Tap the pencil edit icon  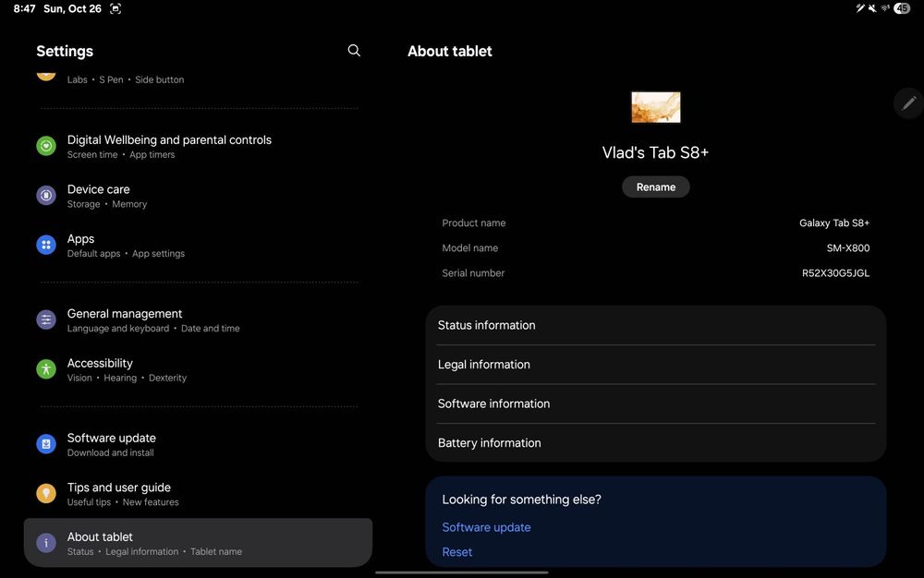click(908, 103)
